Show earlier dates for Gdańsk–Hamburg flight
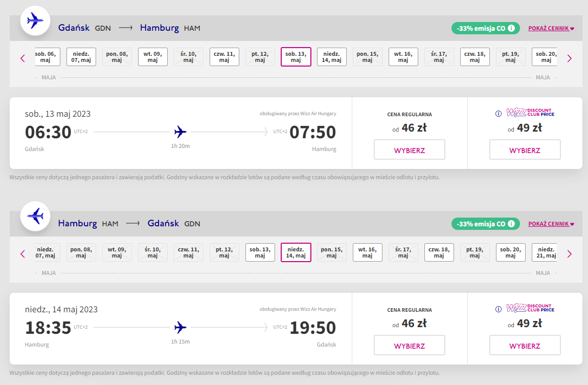Viewport: 588px width, 385px height. (23, 58)
